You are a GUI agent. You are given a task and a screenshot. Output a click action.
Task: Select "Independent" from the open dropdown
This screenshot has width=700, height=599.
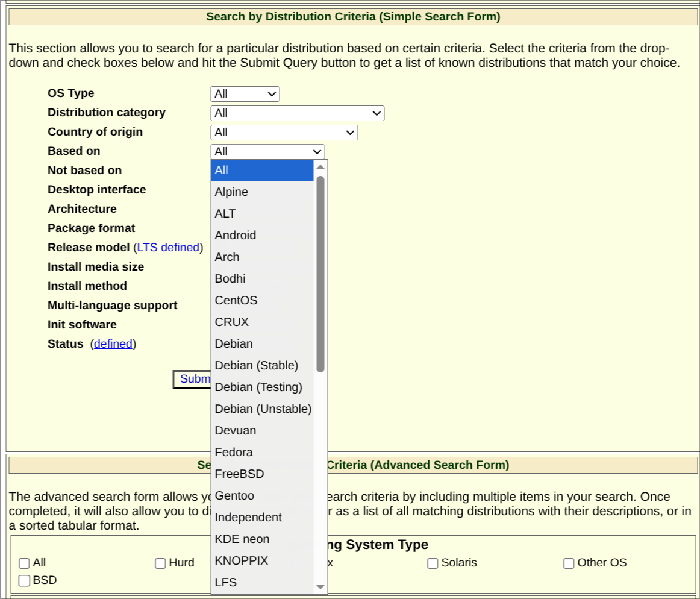tap(248, 517)
